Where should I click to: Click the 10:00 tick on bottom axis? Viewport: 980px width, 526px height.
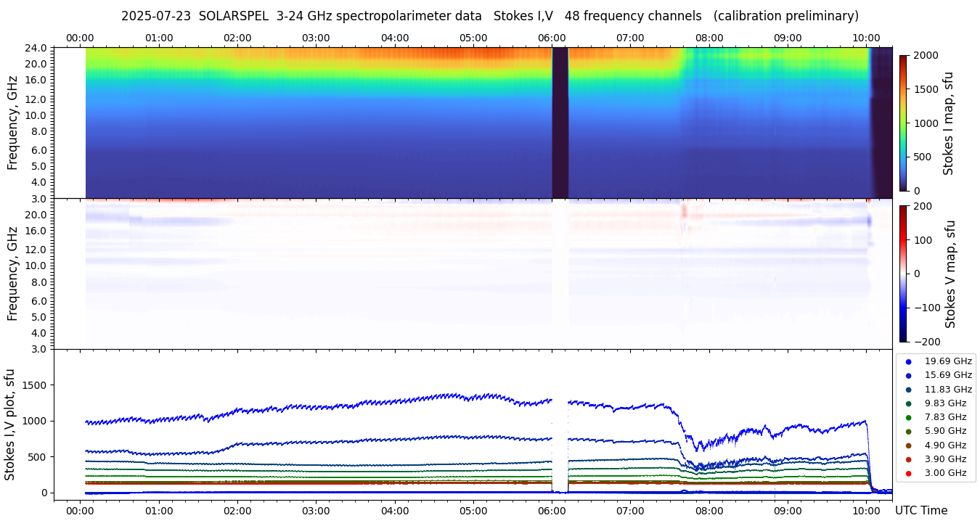(x=866, y=511)
